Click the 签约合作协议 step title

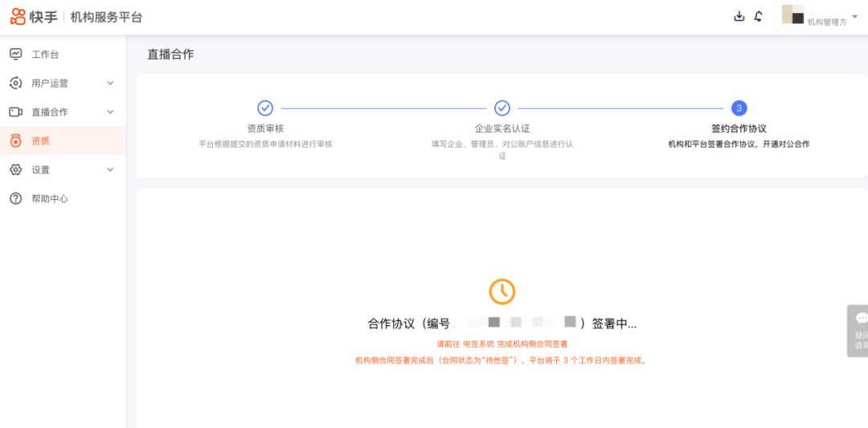(739, 128)
